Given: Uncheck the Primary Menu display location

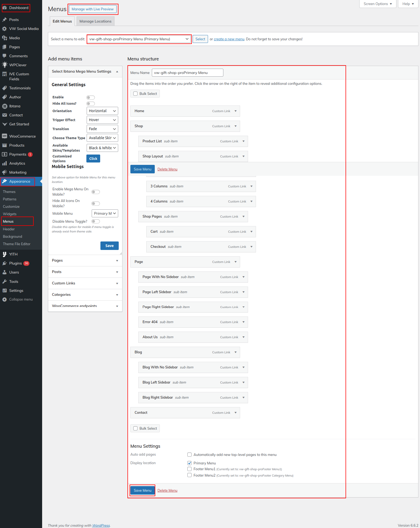Looking at the screenshot, I should pyautogui.click(x=189, y=463).
